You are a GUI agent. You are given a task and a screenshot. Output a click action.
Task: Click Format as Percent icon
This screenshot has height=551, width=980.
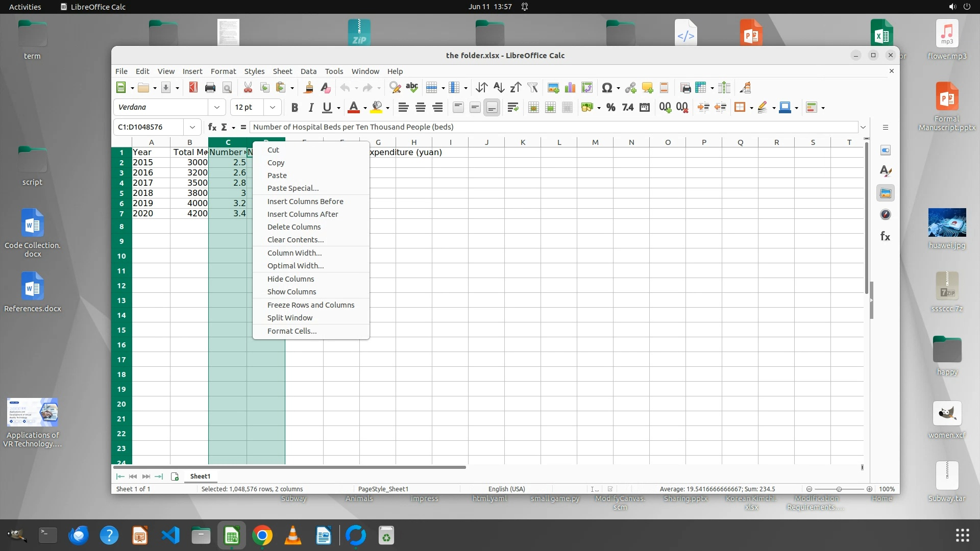(x=610, y=107)
